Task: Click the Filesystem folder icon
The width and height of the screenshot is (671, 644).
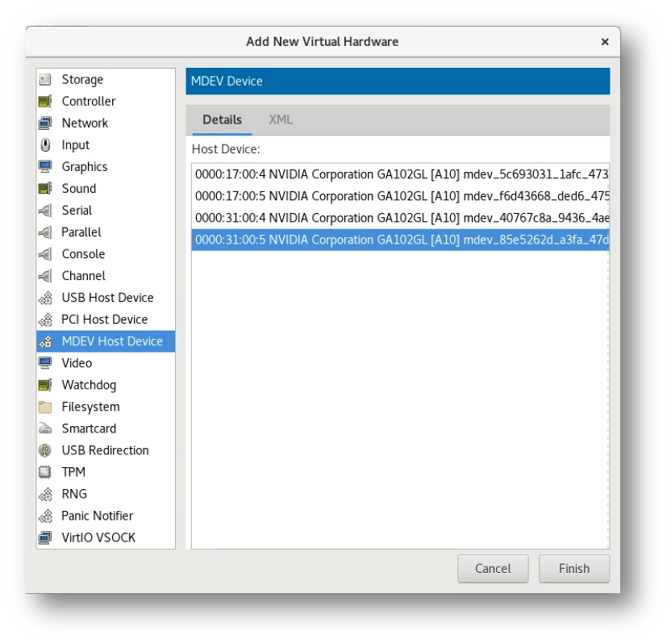Action: click(45, 407)
